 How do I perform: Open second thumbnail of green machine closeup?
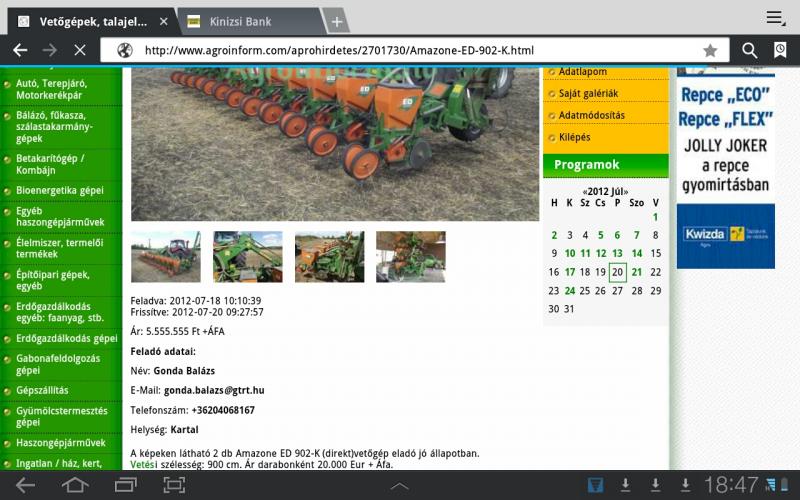[x=247, y=257]
